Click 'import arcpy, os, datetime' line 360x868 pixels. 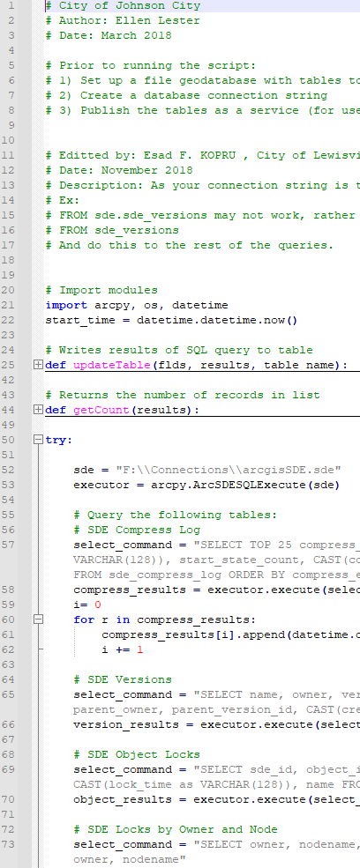click(137, 305)
